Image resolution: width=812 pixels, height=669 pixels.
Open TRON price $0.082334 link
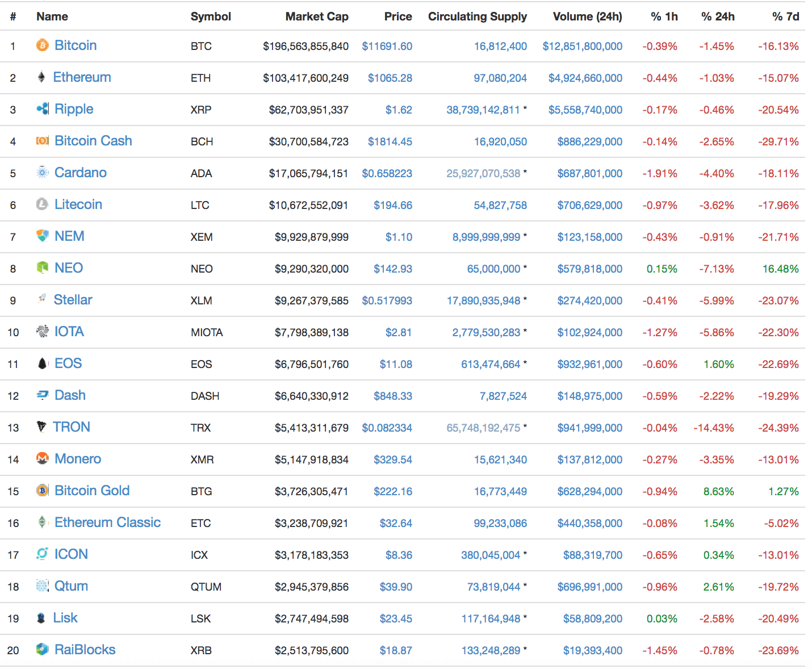[x=387, y=428]
